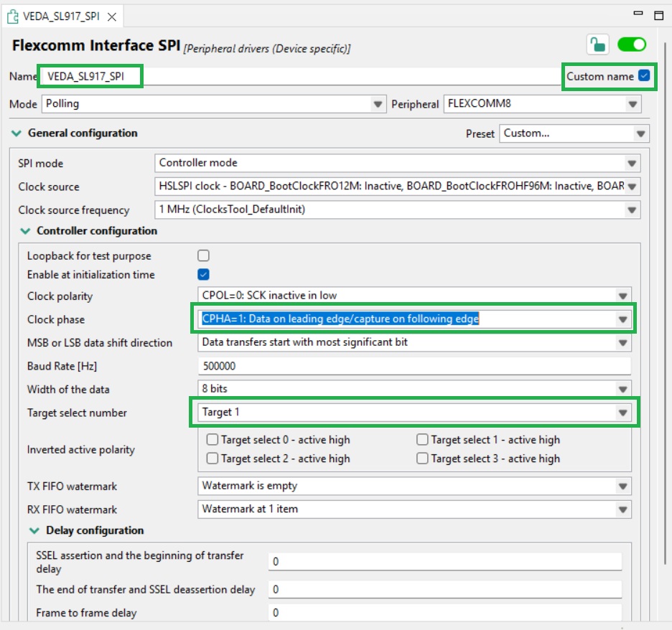Collapse the Delay configuration section
Viewport: 672px width, 630px height.
click(x=34, y=531)
